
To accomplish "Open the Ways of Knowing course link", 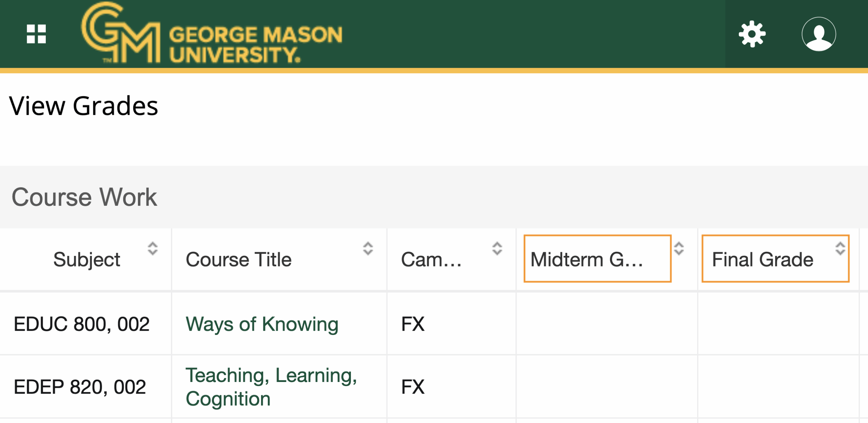I will [x=262, y=324].
